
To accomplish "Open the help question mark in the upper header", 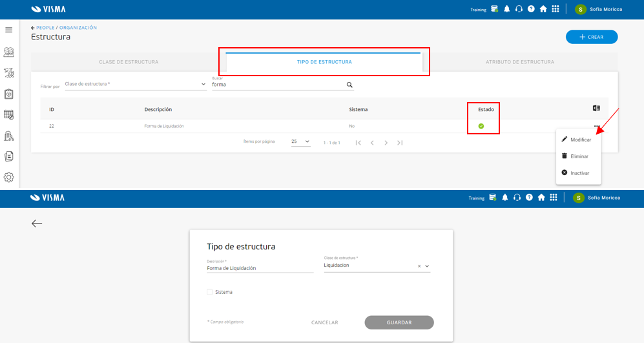I will pyautogui.click(x=531, y=8).
